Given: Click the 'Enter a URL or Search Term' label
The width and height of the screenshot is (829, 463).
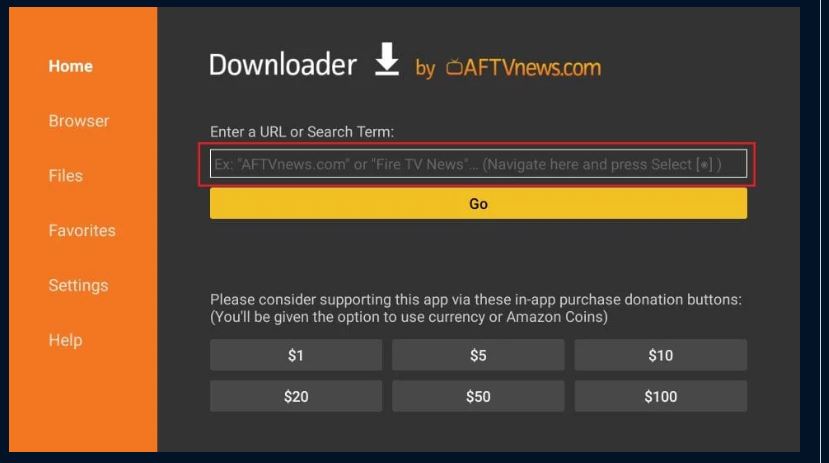Looking at the screenshot, I should pos(302,132).
